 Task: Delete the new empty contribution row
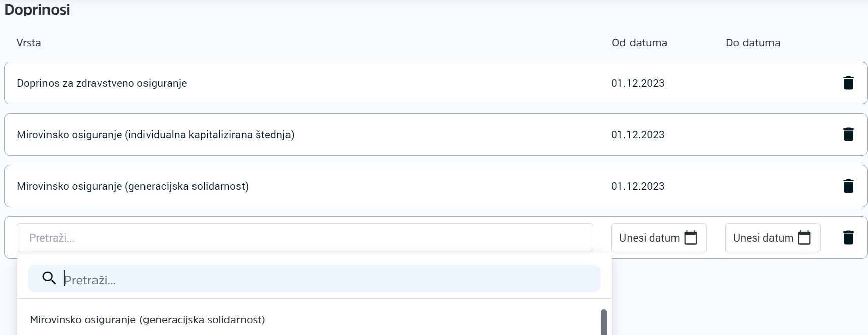tap(848, 237)
